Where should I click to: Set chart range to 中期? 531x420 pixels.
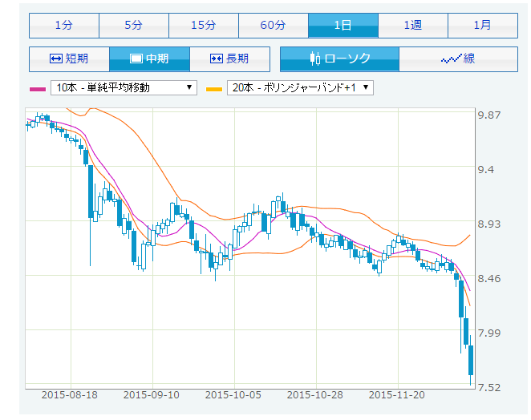point(149,59)
